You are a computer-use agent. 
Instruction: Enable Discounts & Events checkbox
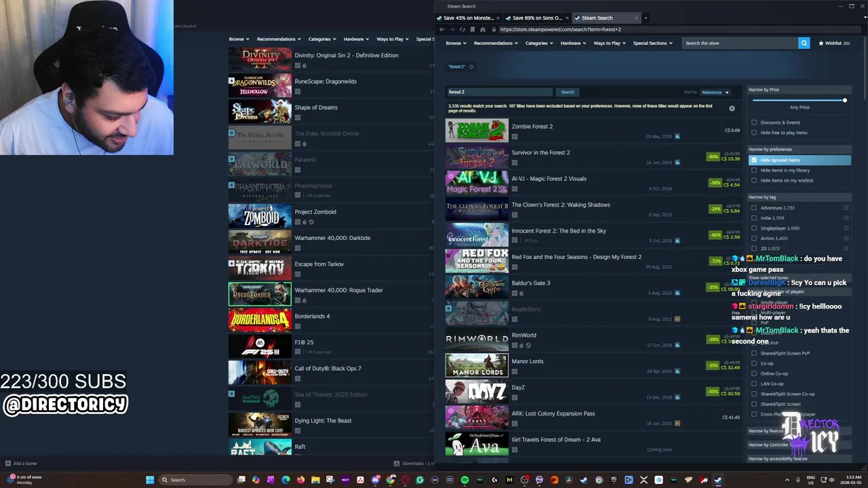754,123
